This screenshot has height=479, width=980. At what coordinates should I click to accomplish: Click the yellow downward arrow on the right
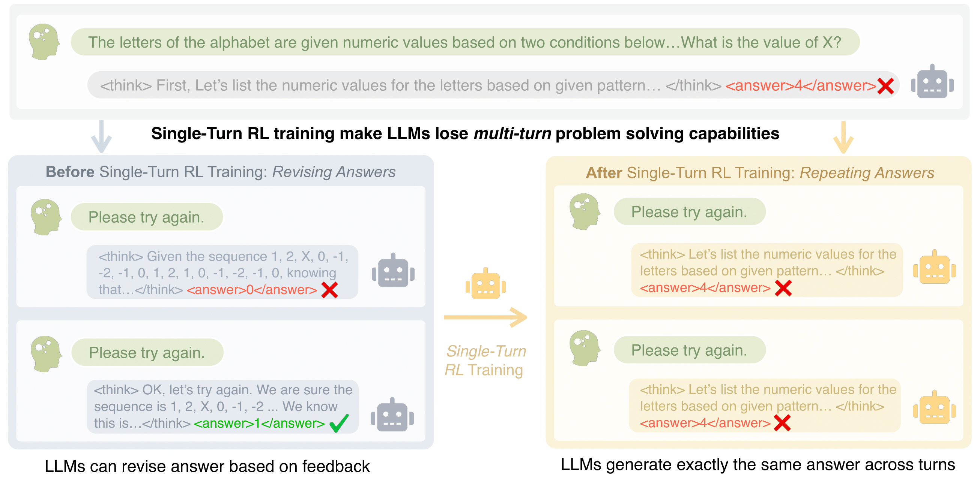point(843,138)
